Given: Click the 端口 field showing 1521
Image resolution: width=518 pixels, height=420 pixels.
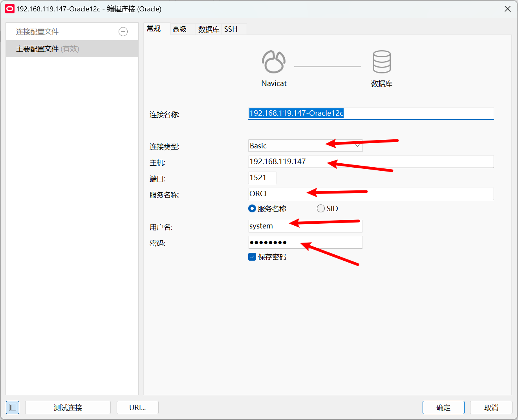Looking at the screenshot, I should point(262,178).
